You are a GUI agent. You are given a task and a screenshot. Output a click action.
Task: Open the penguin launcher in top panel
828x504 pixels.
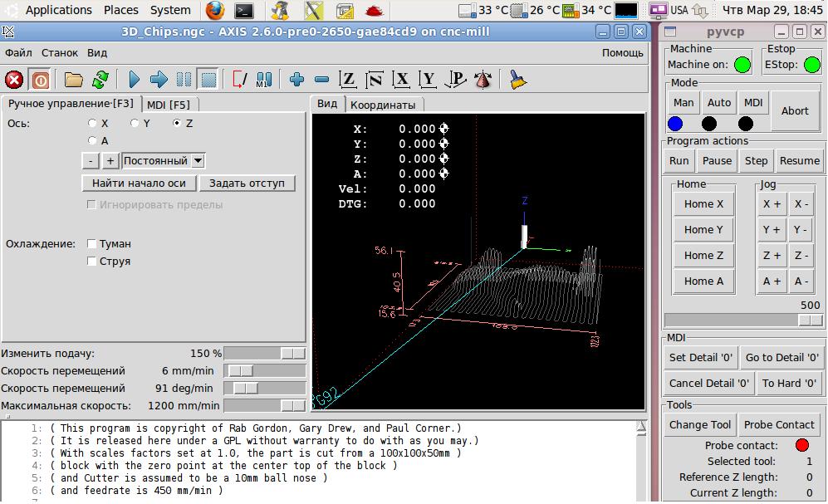pyautogui.click(x=281, y=10)
